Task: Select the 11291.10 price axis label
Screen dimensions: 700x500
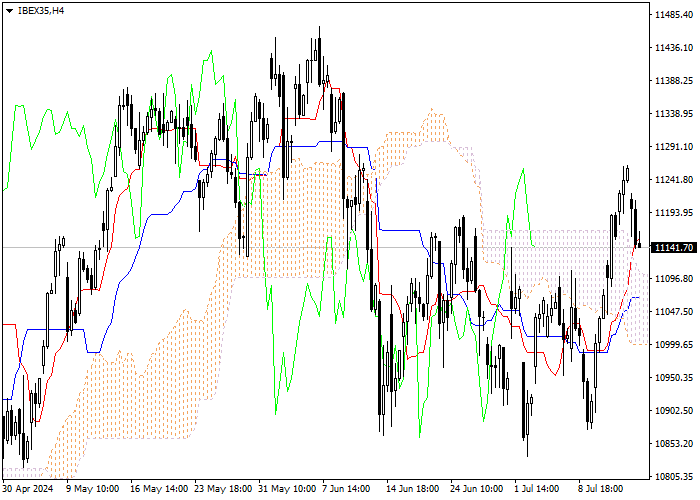Action: (674, 147)
